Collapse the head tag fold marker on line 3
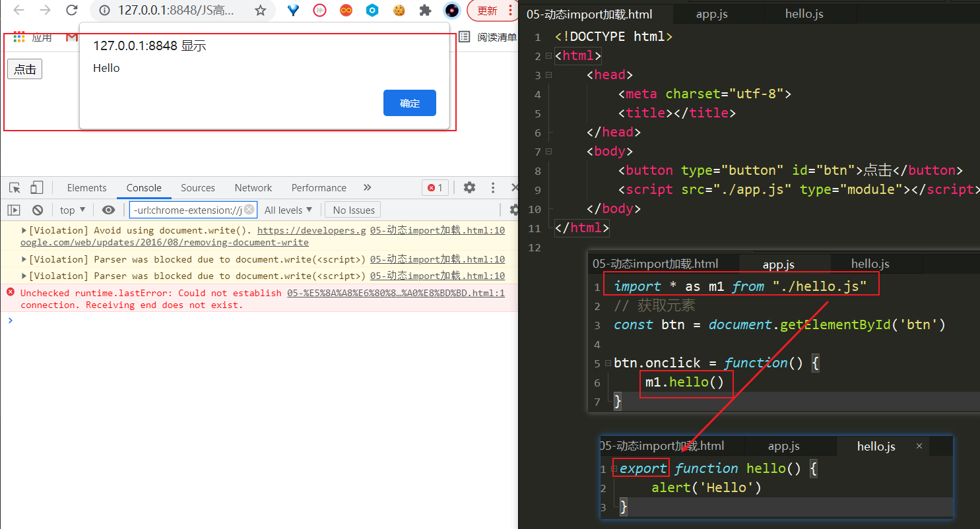This screenshot has width=980, height=529. (548, 75)
